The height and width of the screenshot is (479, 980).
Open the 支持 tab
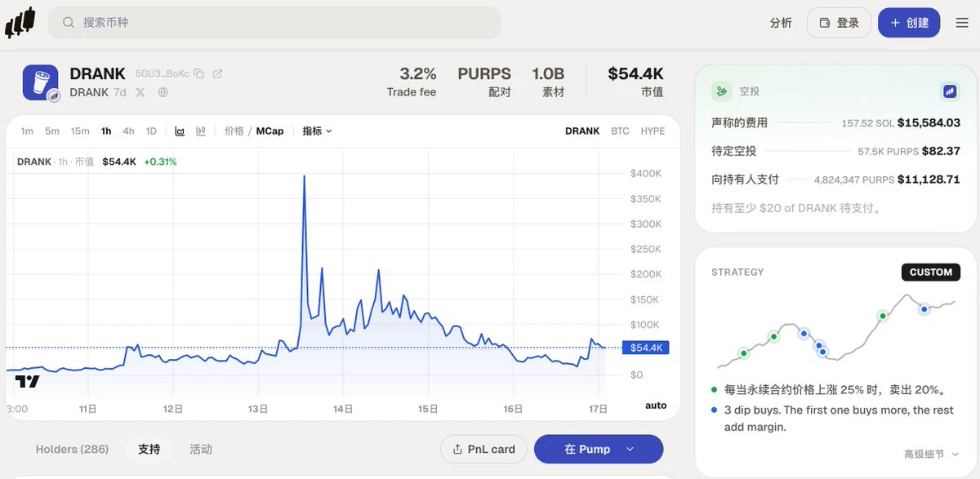pos(149,449)
